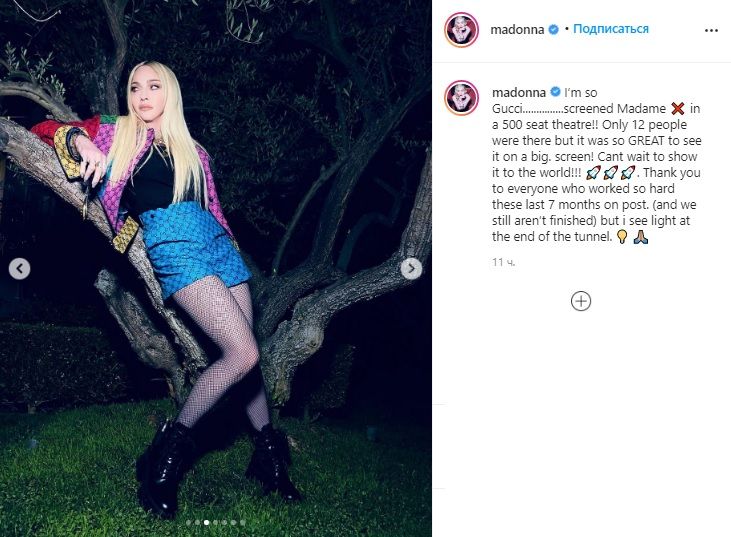Click the verified badge in the post header
The image size is (731, 537).
coord(554,29)
